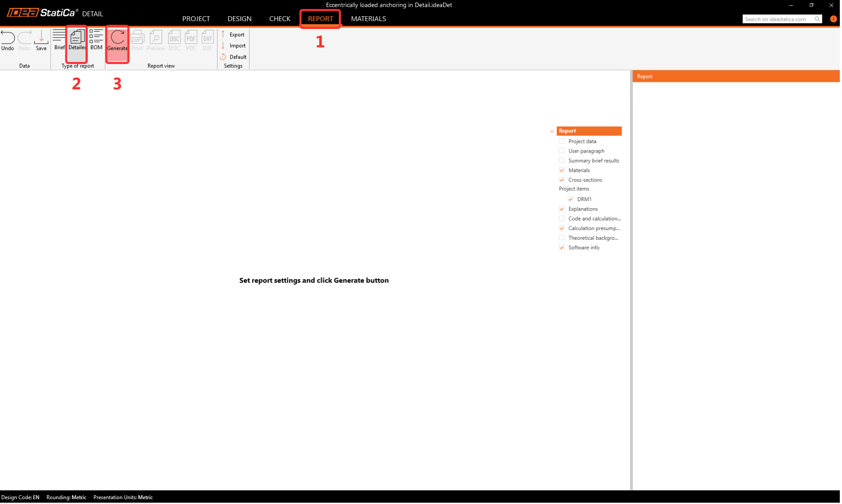Click the Save icon

(41, 38)
